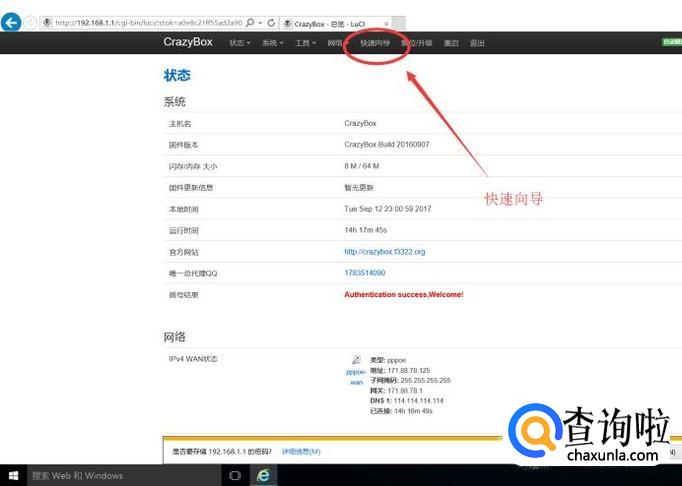Click 重启 in the navigation bar

pos(451,43)
